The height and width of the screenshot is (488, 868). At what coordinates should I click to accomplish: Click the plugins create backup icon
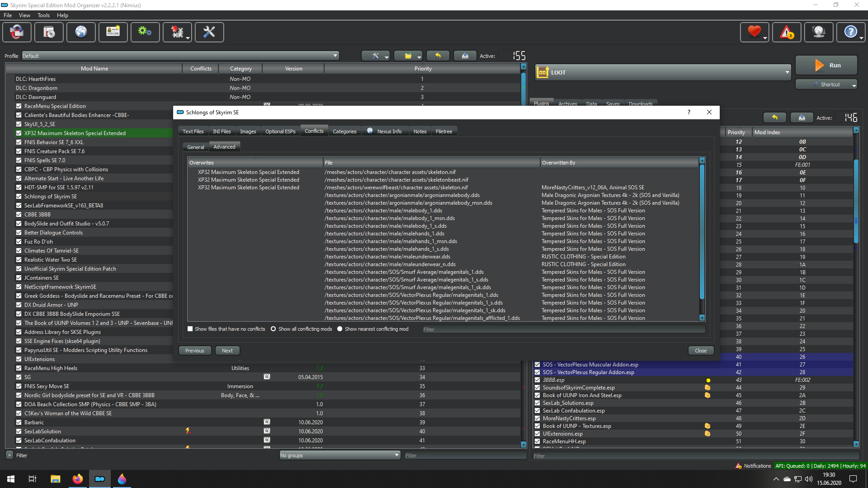802,117
